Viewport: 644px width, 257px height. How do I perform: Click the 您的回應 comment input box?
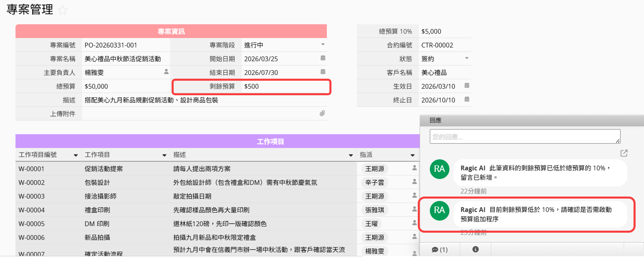coord(524,136)
